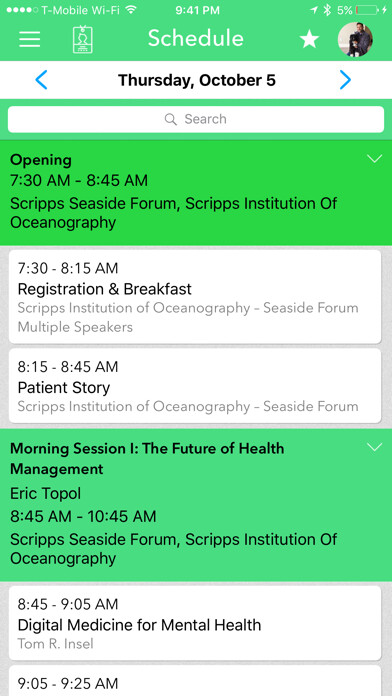
Task: Select Morning Session I header by Eric Topol
Action: click(196, 505)
